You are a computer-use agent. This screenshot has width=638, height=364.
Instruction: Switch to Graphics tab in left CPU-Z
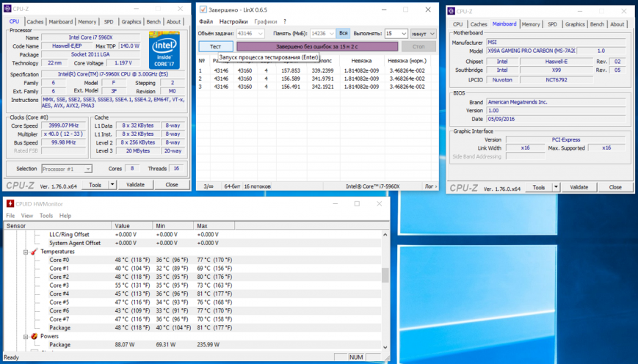131,21
